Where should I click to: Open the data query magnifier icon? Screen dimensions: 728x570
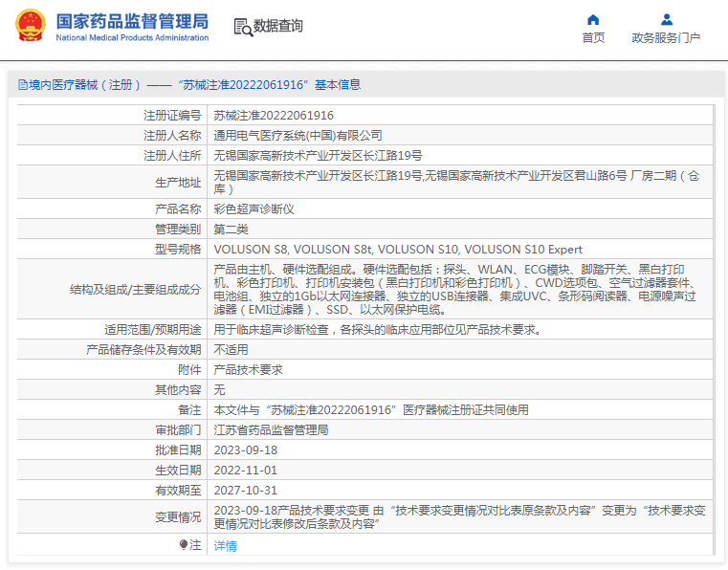coord(243,27)
